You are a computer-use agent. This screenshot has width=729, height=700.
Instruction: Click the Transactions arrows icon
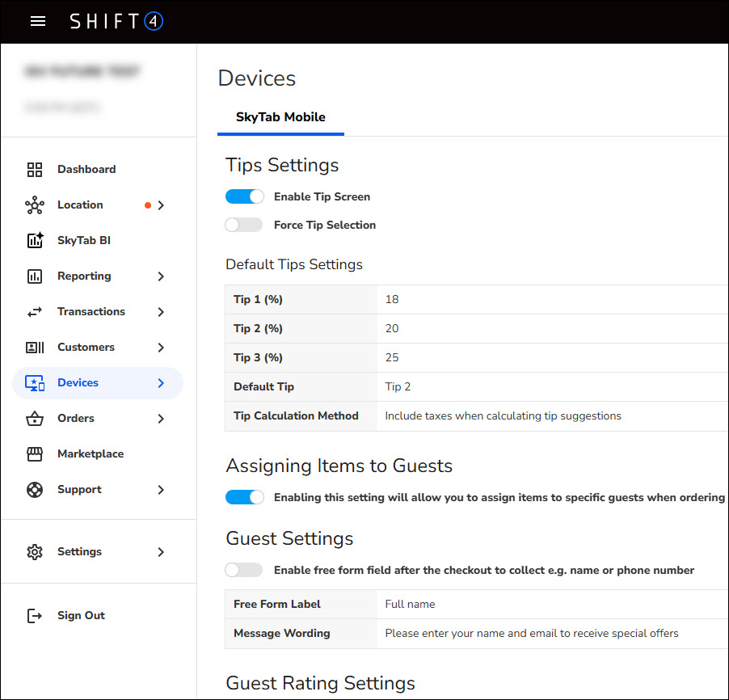pyautogui.click(x=35, y=311)
